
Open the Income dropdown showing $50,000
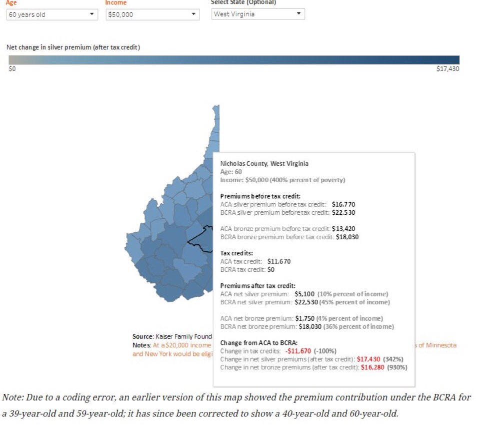[152, 15]
